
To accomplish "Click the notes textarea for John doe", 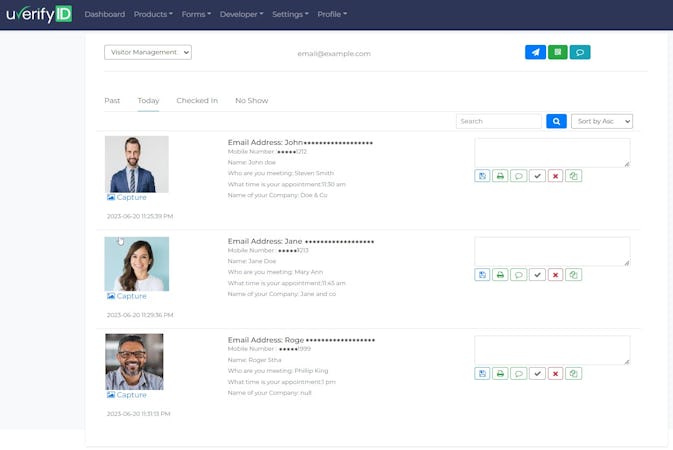I will pos(552,153).
